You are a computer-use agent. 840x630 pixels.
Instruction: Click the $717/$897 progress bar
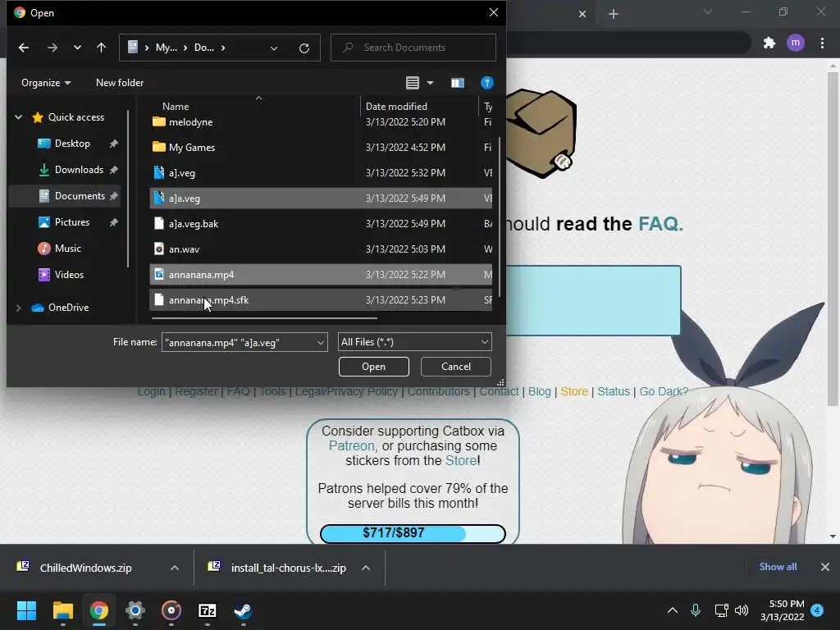(x=413, y=533)
